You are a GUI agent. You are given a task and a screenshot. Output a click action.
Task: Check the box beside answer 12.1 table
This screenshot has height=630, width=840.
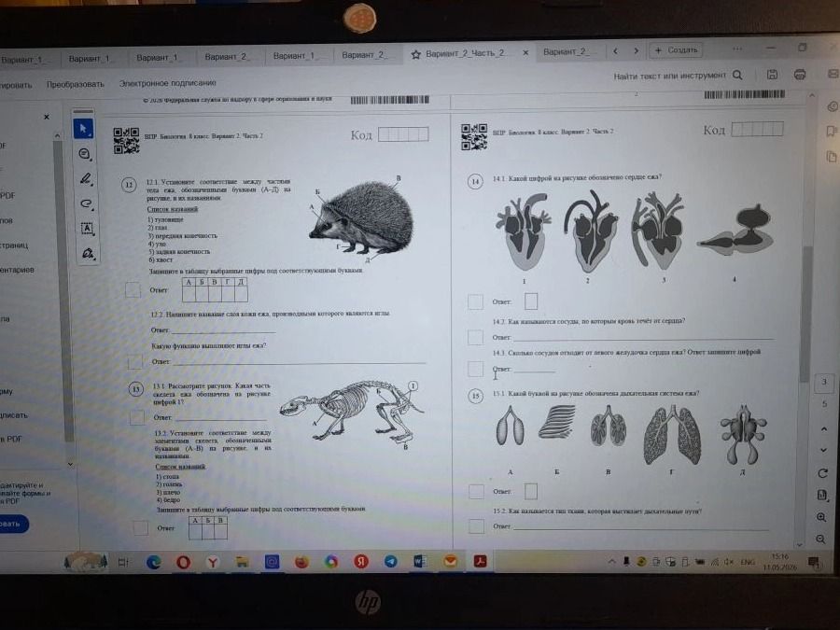[133, 290]
